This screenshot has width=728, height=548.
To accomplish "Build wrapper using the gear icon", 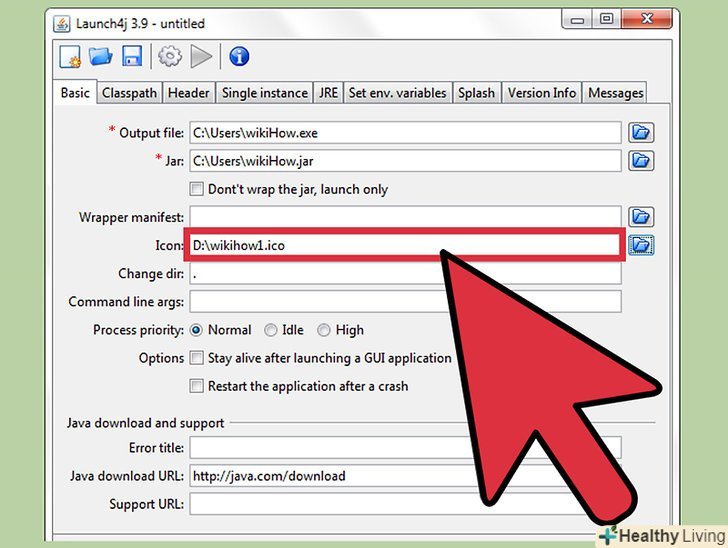I will (x=170, y=56).
